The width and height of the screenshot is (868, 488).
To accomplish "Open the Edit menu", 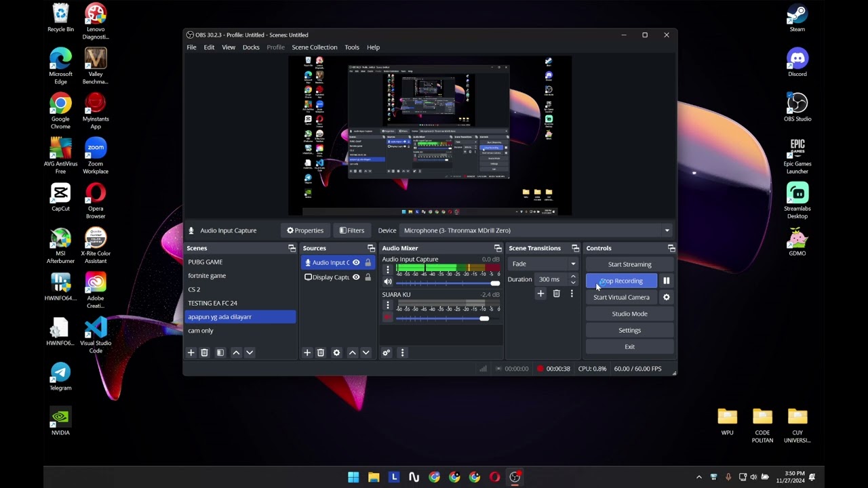I will (209, 47).
